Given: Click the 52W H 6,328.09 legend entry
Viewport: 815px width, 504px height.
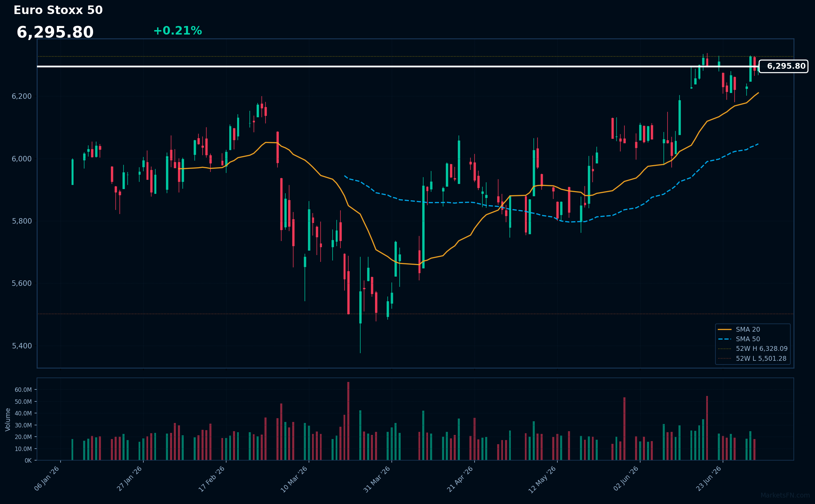Looking at the screenshot, I should pos(753,349).
